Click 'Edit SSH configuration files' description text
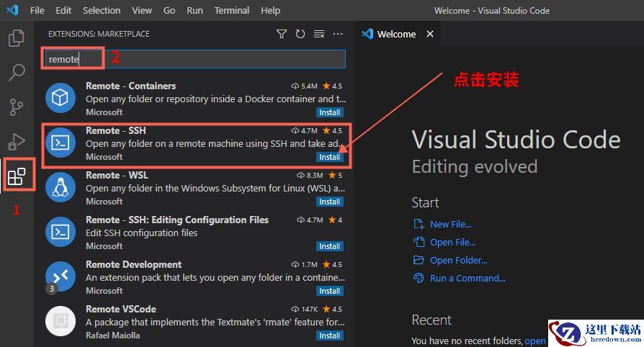Screen dimensions: 644x347 (141, 233)
